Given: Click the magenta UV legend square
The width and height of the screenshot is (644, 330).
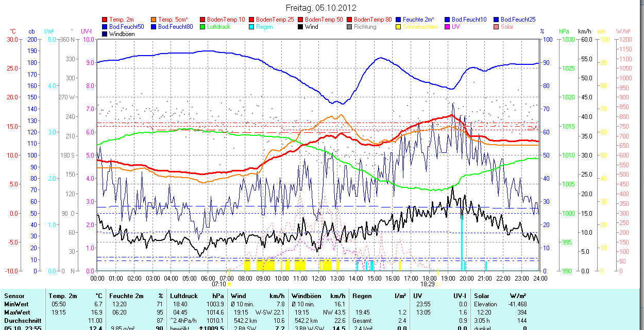Looking at the screenshot, I should (x=447, y=27).
